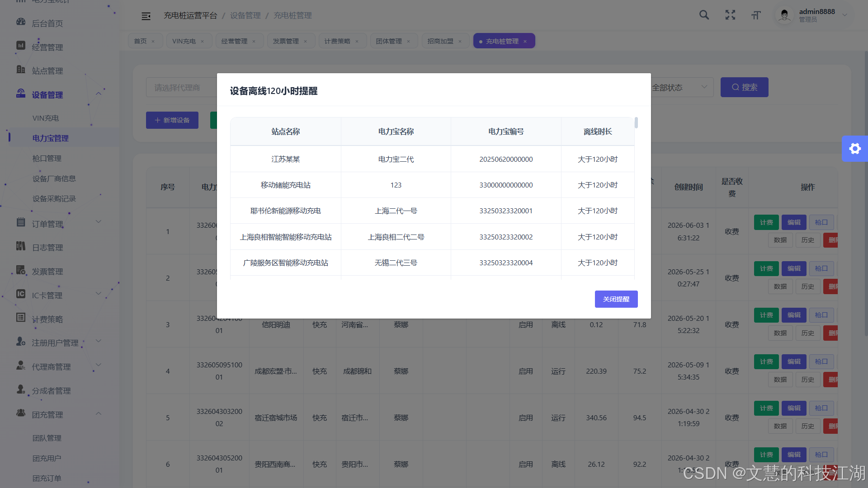This screenshot has height=488, width=868.
Task: Close the 发票管理 tab via its x
Action: pos(305,42)
